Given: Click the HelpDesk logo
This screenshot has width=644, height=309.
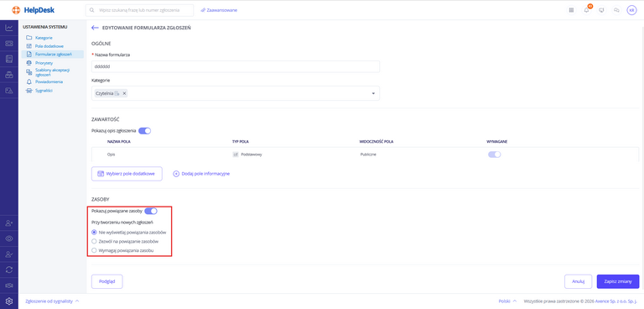Looking at the screenshot, I should click(x=34, y=10).
